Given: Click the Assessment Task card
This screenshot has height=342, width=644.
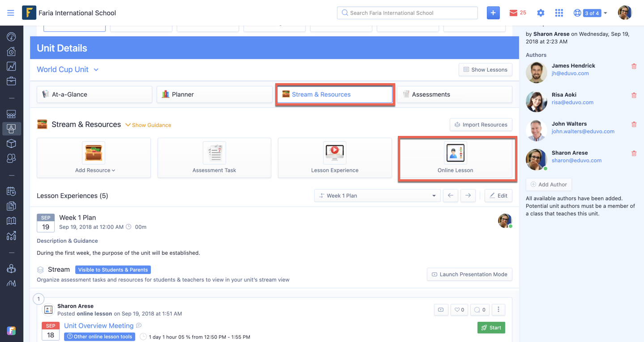Looking at the screenshot, I should (214, 158).
